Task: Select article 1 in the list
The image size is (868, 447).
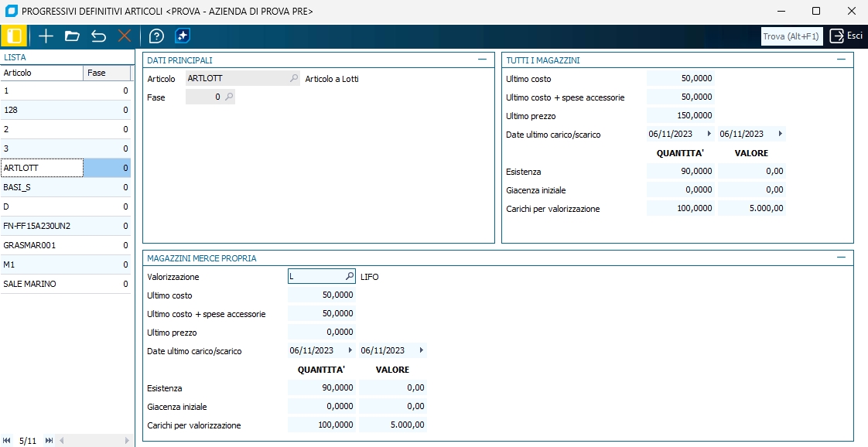Action: 66,90
